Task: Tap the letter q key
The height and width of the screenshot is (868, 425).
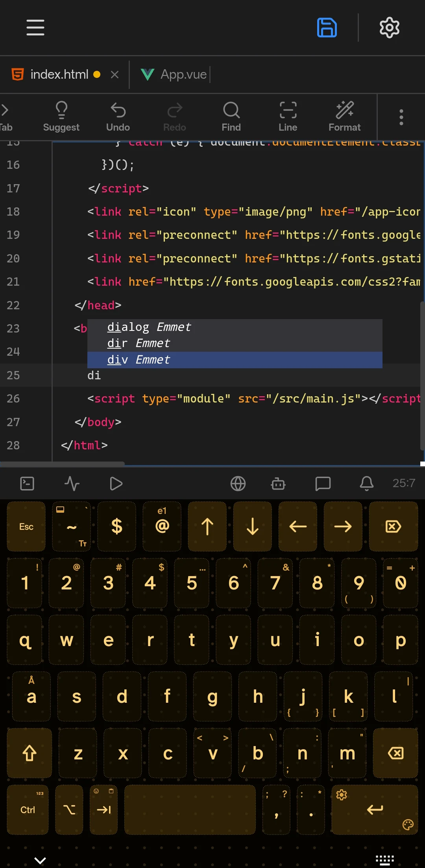Action: [x=25, y=640]
